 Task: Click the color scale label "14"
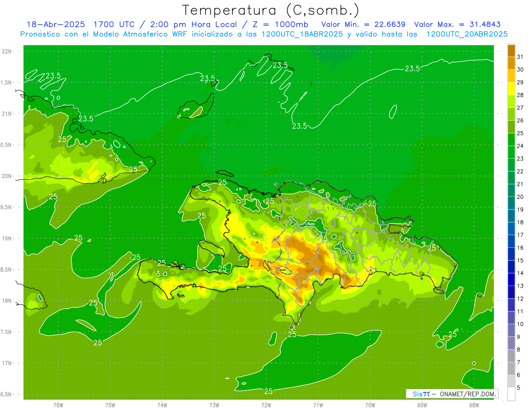(520, 273)
